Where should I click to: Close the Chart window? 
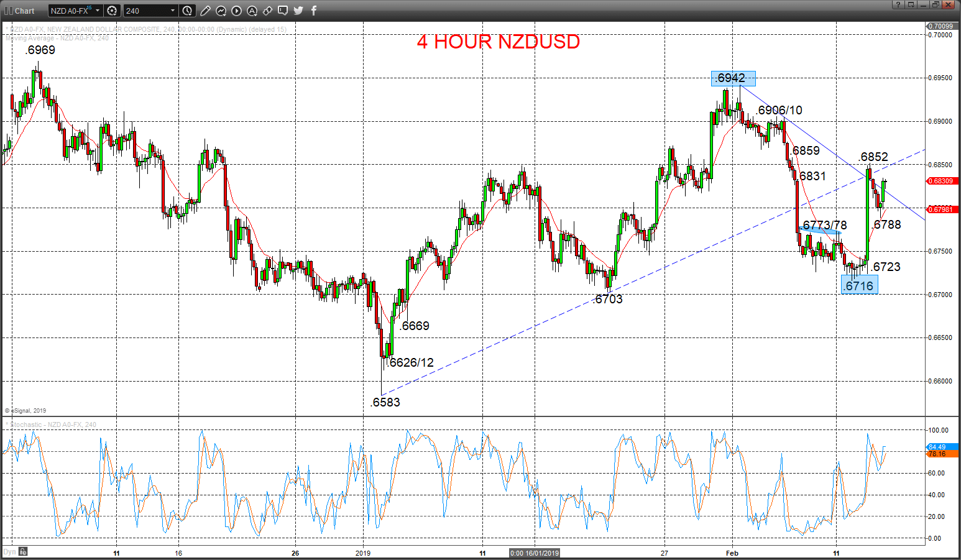[949, 4]
